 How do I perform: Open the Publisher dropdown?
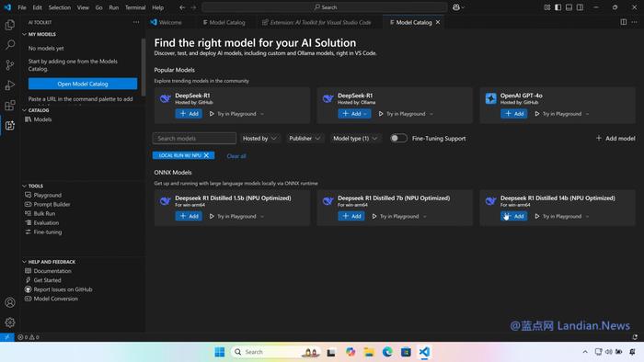(x=305, y=139)
